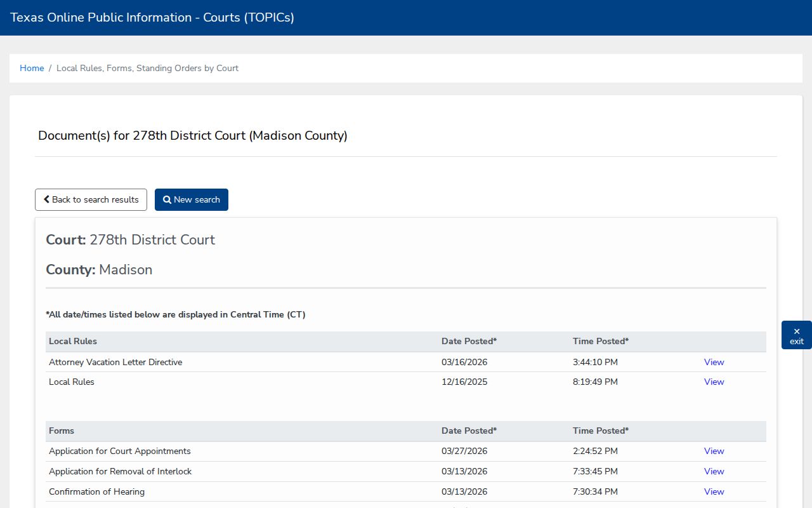812x508 pixels.
Task: Click 'Court: 278th District Court' heading
Action: click(x=131, y=240)
